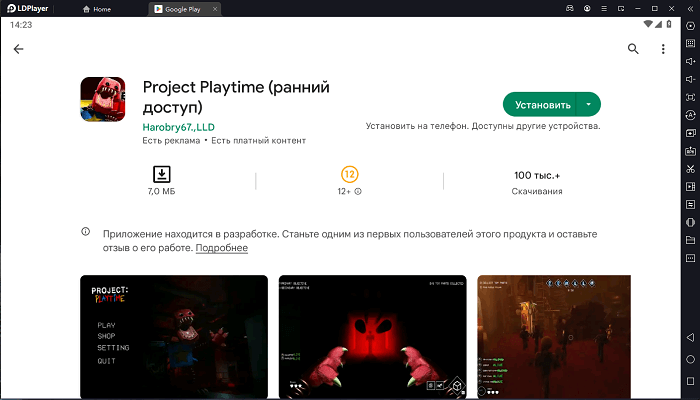Click the info icon beside development notice
Image resolution: width=700 pixels, height=400 pixels.
[86, 232]
